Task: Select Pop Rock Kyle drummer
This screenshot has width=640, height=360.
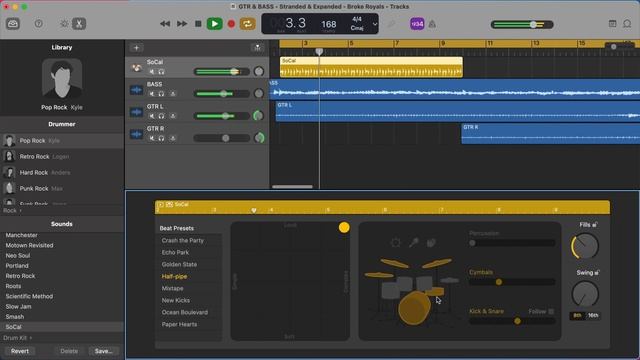Action: pyautogui.click(x=62, y=140)
